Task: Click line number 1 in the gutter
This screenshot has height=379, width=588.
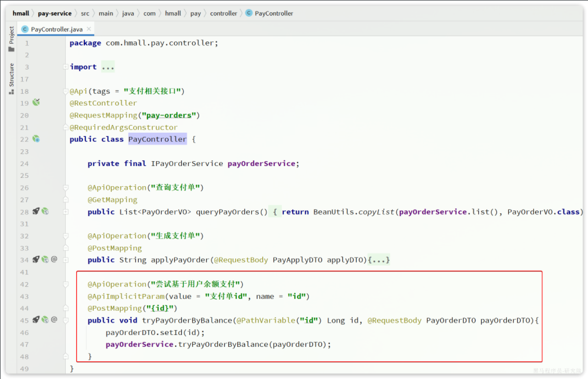Action: pyautogui.click(x=26, y=43)
